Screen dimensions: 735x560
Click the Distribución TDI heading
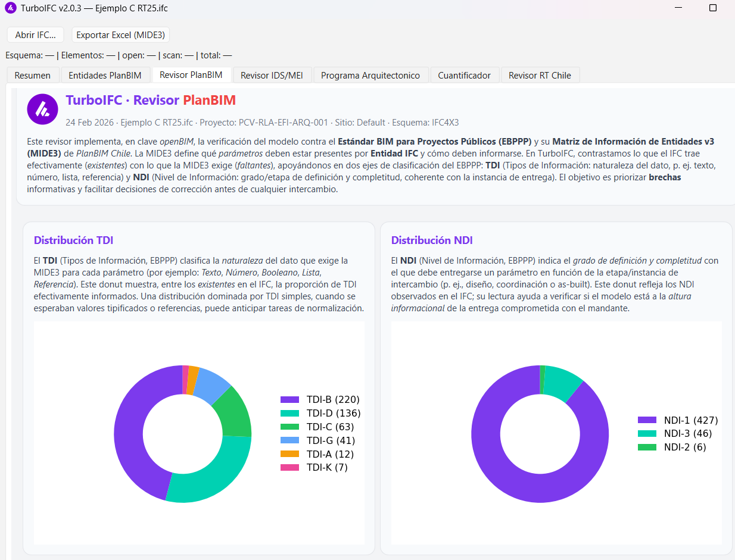[x=73, y=240]
